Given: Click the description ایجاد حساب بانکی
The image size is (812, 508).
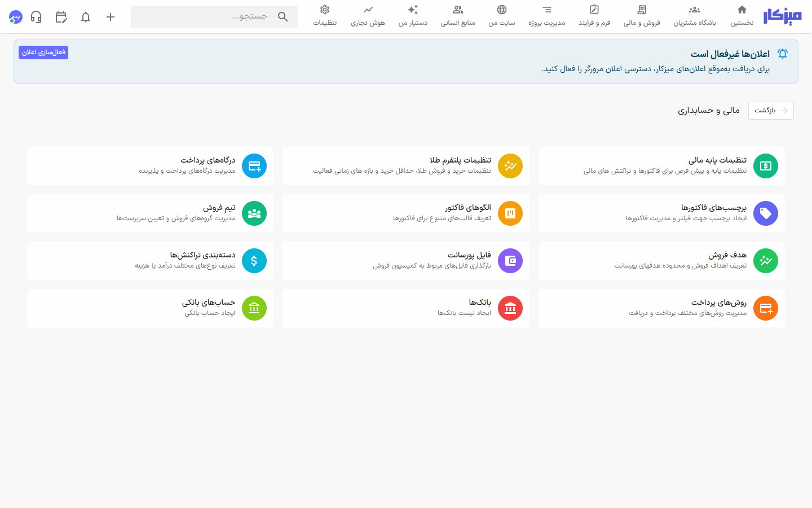Looking at the screenshot, I should pyautogui.click(x=210, y=313).
